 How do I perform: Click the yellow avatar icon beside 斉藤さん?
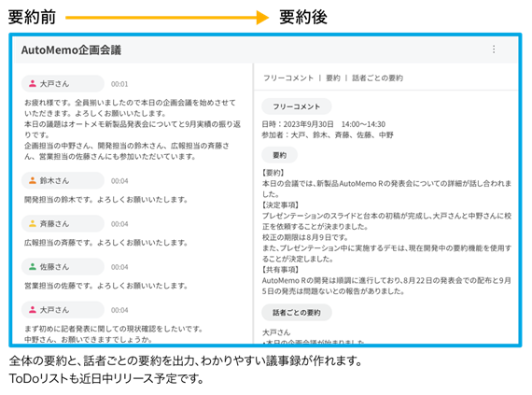(x=33, y=223)
